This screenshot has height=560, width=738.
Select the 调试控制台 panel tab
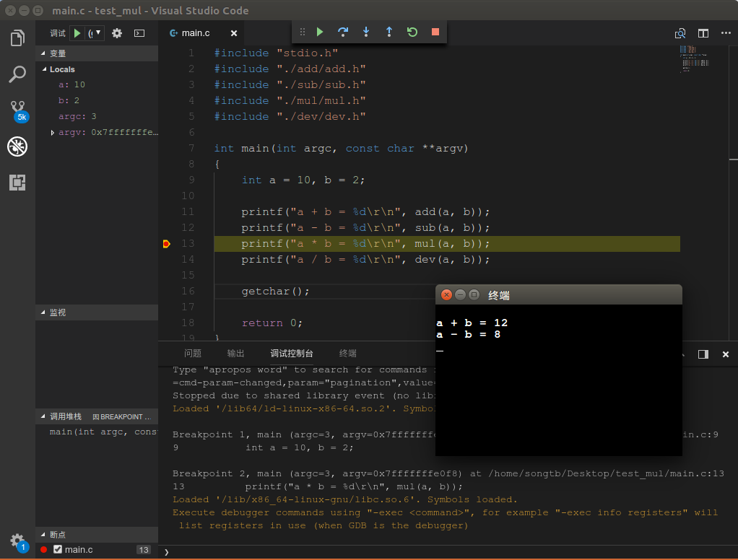pos(291,353)
